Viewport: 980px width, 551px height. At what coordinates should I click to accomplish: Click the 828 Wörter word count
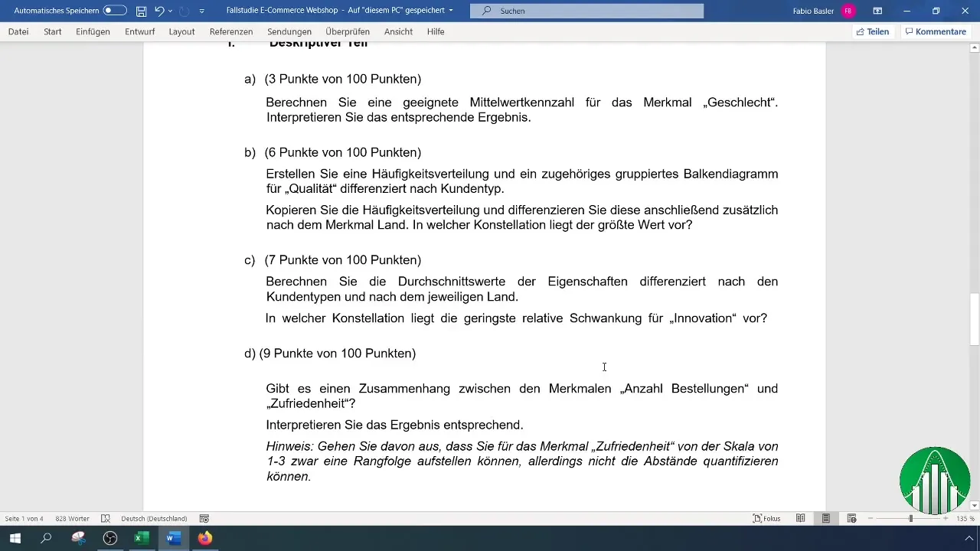[72, 519]
